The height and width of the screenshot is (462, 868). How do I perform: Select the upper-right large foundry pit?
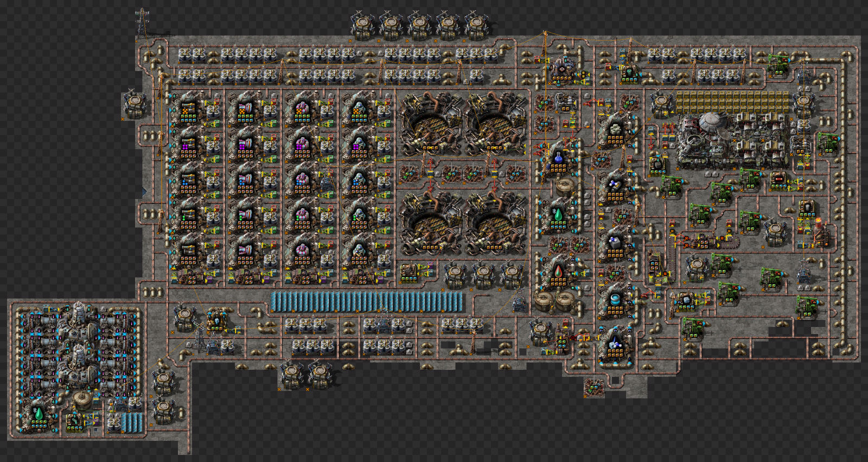(x=496, y=124)
